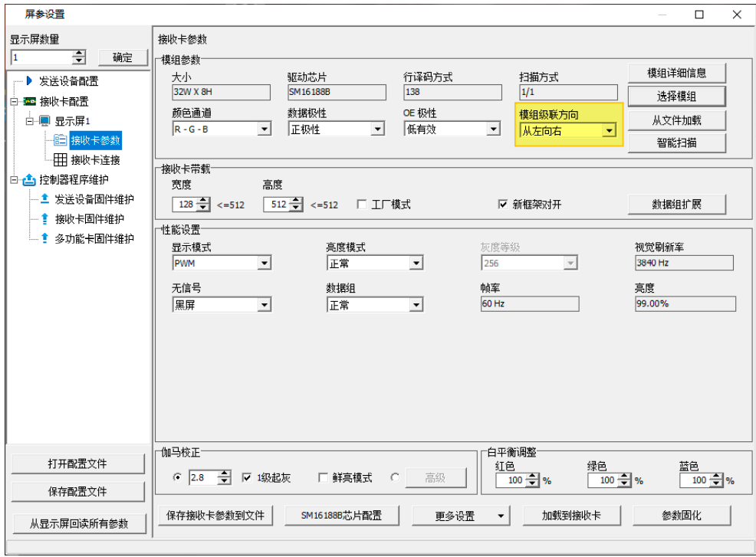The height and width of the screenshot is (557, 756).
Task: Click the 多功能卡固件维护 upload arrow icon
Action: (x=44, y=235)
